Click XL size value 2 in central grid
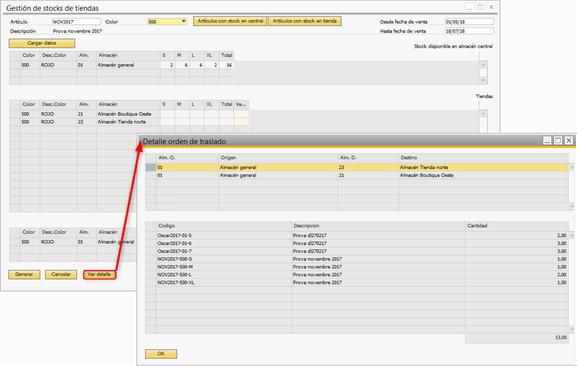Image resolution: width=577 pixels, height=366 pixels. click(212, 65)
